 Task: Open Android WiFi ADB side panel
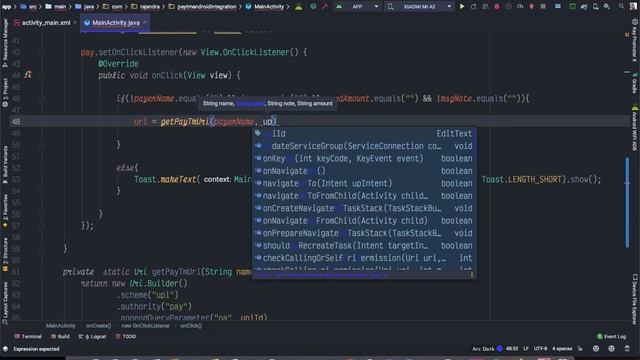pos(635,128)
